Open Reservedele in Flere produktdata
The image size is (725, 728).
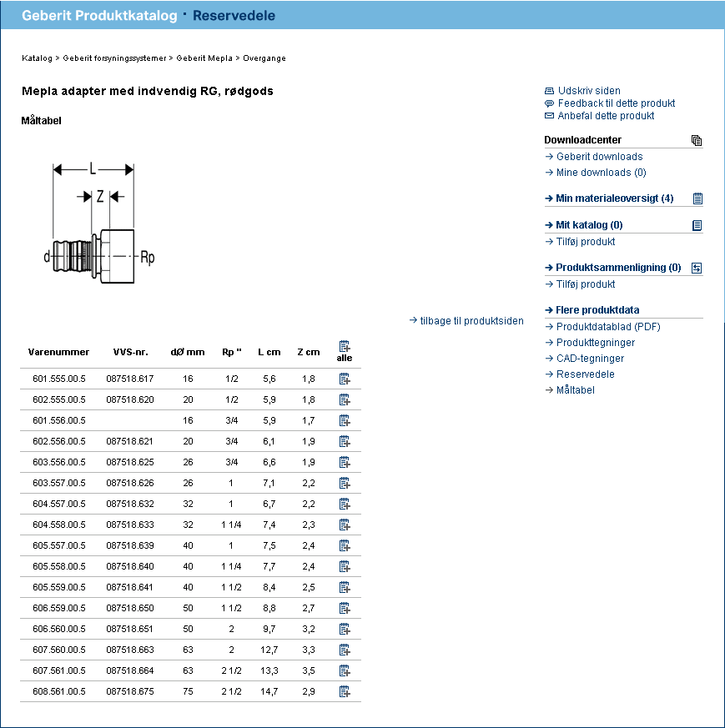585,374
